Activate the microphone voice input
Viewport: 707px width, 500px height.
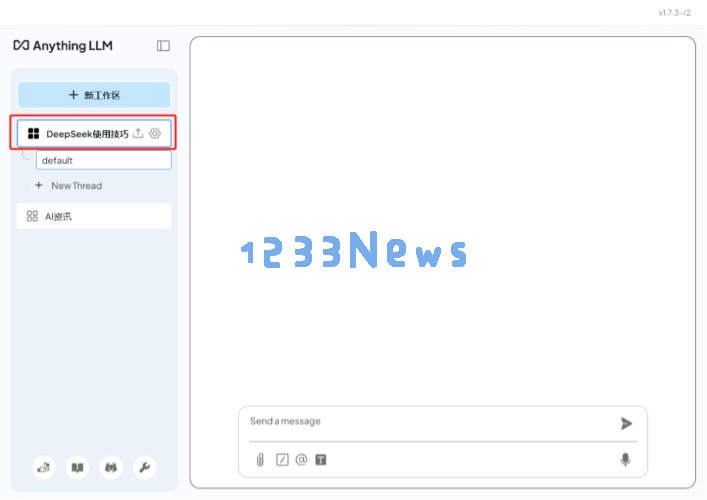click(x=625, y=460)
